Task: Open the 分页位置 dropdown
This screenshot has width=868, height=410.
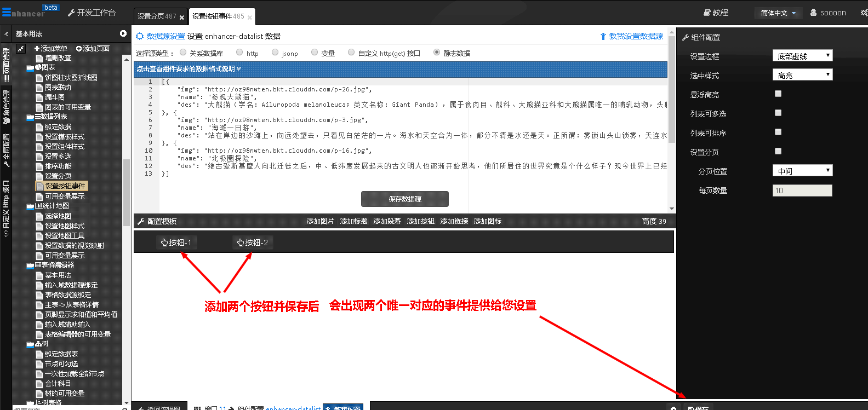Action: pyautogui.click(x=802, y=171)
